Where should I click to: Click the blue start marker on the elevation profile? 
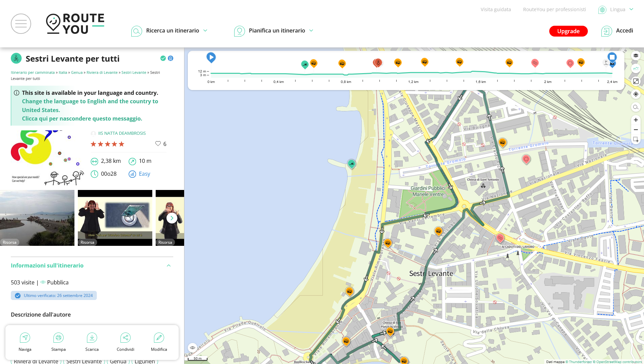tap(211, 58)
